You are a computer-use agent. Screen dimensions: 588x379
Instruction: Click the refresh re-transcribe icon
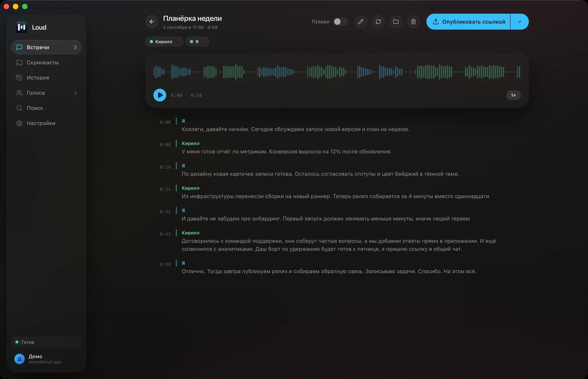click(378, 22)
